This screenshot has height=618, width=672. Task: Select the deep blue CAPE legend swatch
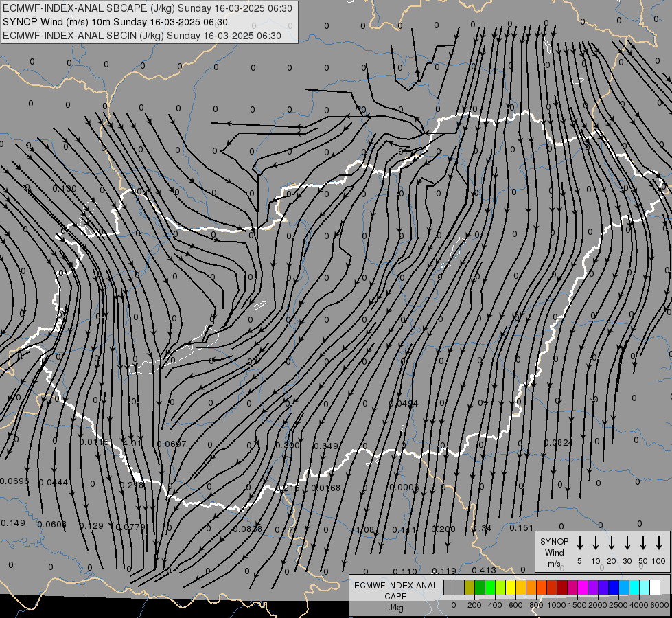click(613, 587)
